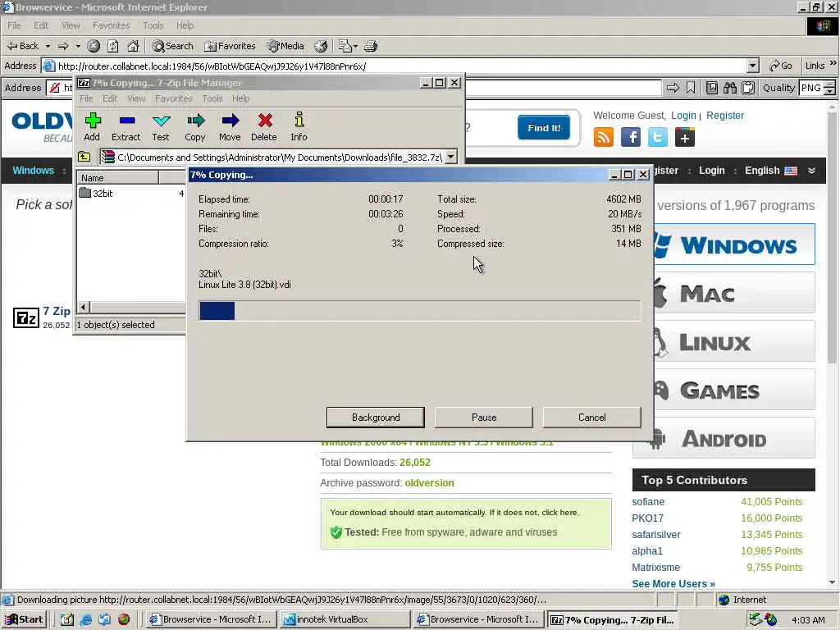This screenshot has height=630, width=840.
Task: Click the RSS feed icon on webpage
Action: (x=603, y=137)
